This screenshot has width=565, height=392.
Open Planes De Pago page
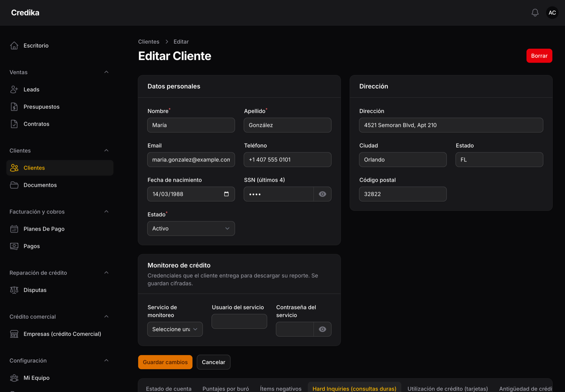point(60,229)
